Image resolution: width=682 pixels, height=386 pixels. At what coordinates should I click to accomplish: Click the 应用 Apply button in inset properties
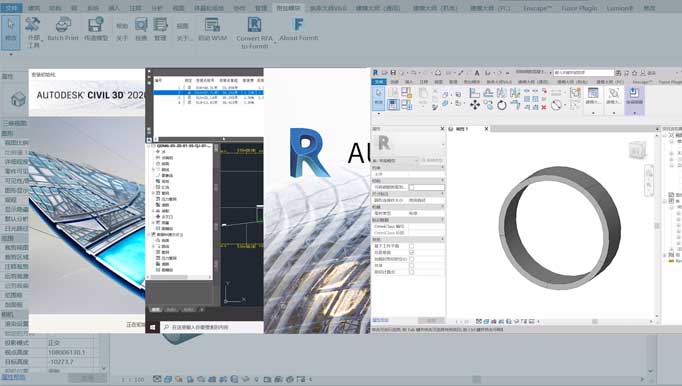431,320
